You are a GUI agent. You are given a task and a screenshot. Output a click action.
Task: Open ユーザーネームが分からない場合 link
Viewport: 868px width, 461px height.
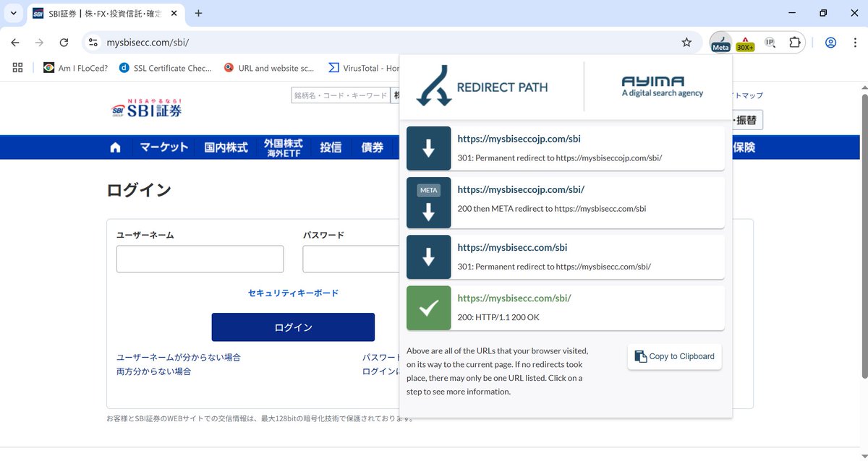coord(179,358)
